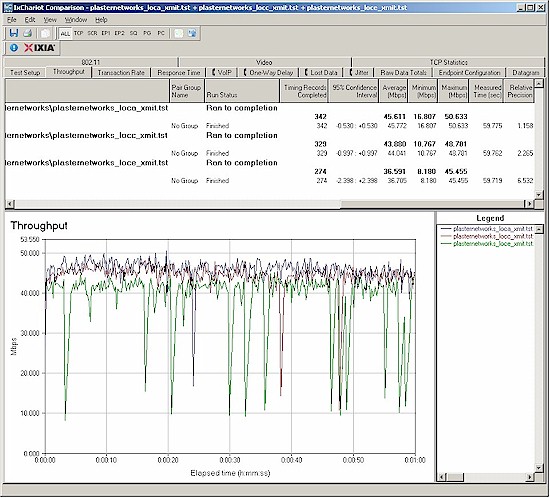The height and width of the screenshot is (498, 550).
Task: Open the File menu
Action: coord(12,20)
